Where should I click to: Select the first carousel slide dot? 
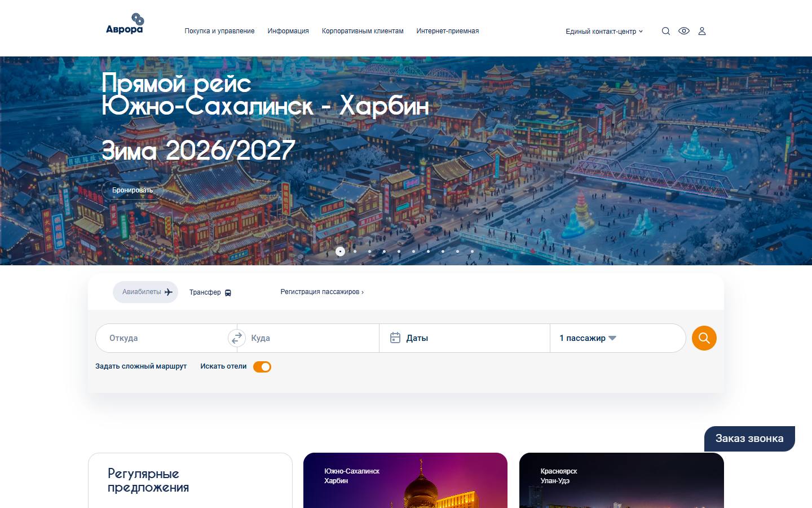point(340,251)
